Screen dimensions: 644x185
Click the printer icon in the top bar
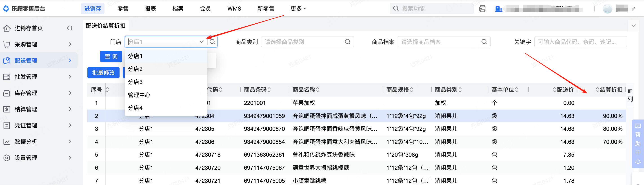pyautogui.click(x=482, y=9)
